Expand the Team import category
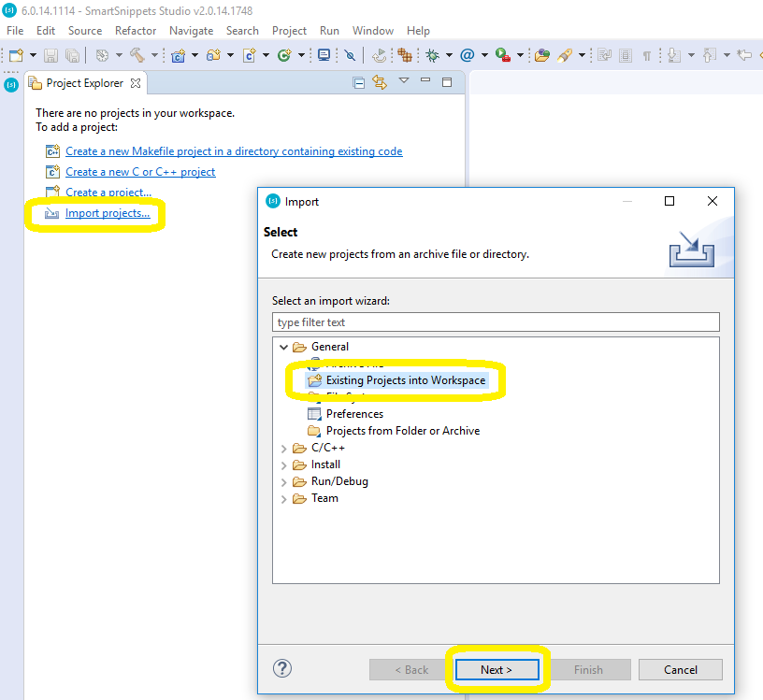 click(x=283, y=499)
